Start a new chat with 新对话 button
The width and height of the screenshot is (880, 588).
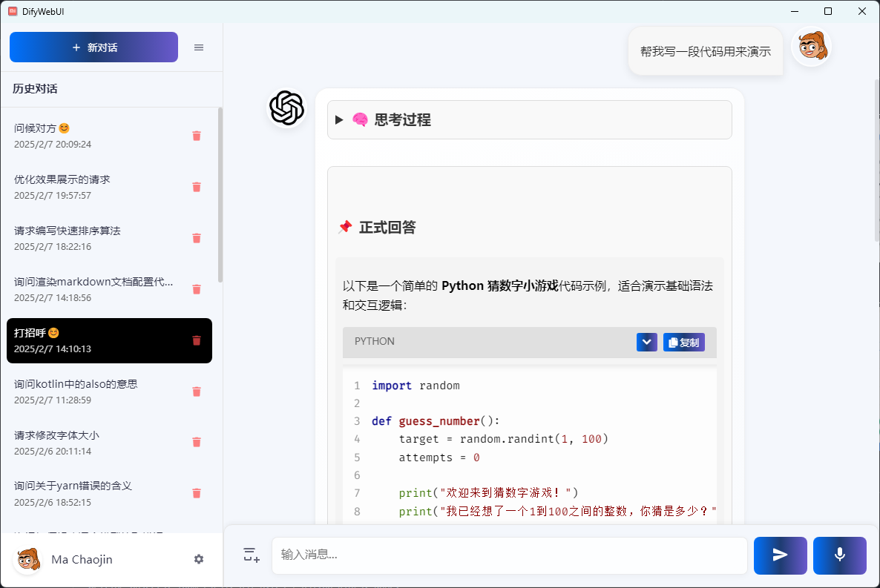click(x=93, y=47)
